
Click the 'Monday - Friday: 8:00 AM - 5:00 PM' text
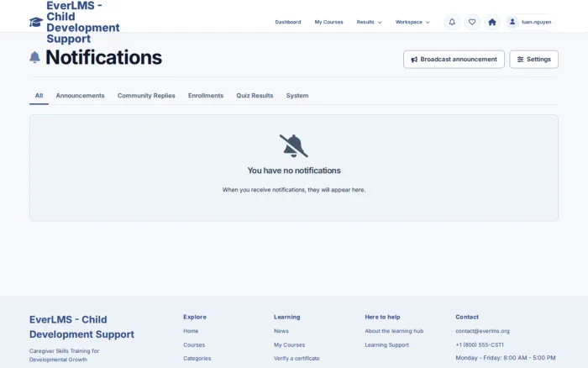pyautogui.click(x=506, y=358)
